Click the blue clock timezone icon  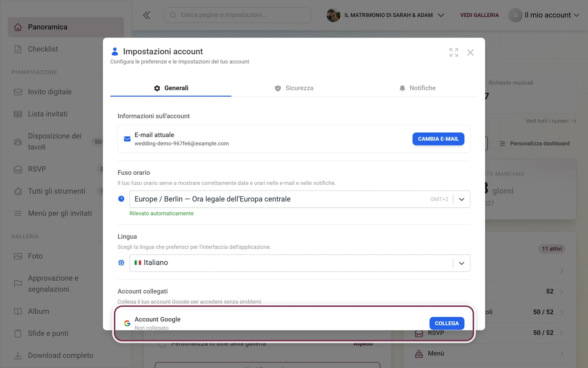[x=121, y=199]
